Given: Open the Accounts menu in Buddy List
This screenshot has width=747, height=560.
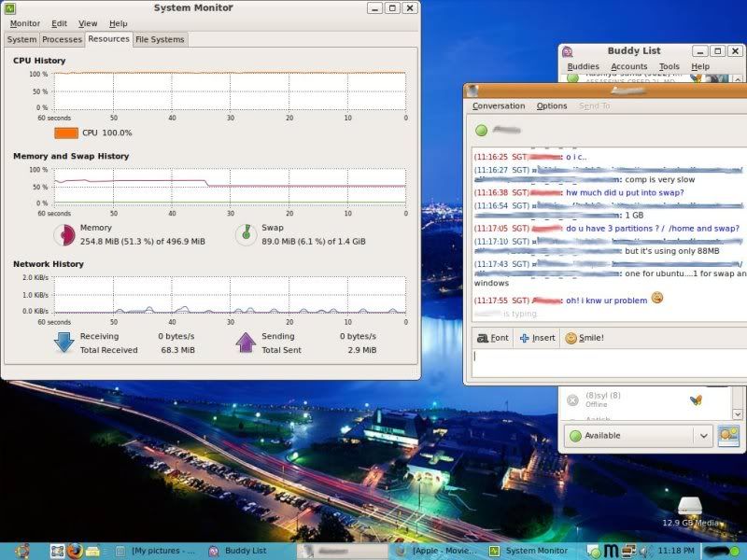Looking at the screenshot, I should [x=628, y=66].
